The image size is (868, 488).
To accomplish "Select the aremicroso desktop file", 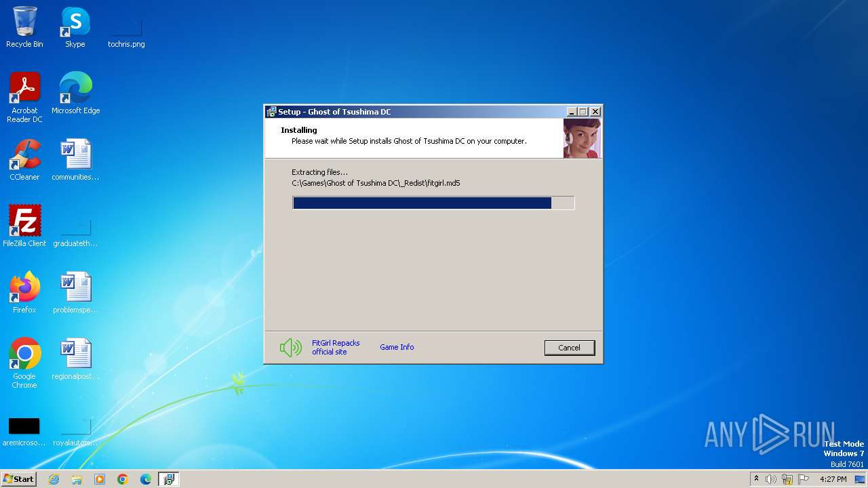I will point(24,432).
